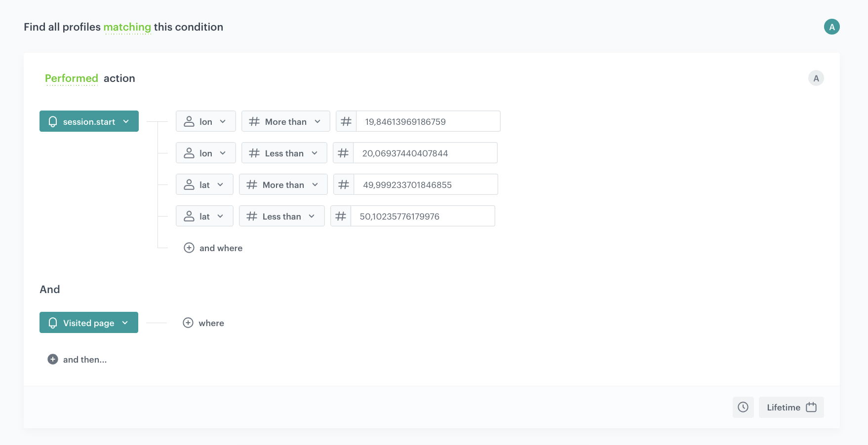Add another condition with 'and where'
This screenshot has width=868, height=445.
[x=221, y=248]
